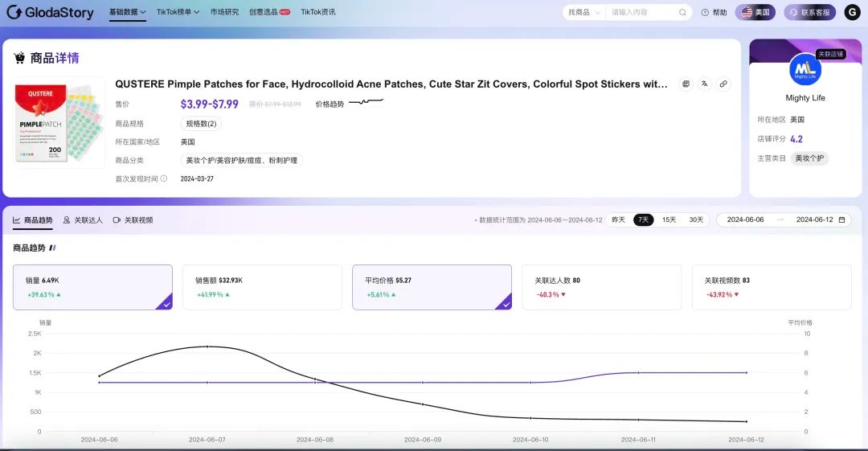The image size is (868, 451).
Task: Toggle the 关联达人数 80 metric card
Action: coord(602,287)
